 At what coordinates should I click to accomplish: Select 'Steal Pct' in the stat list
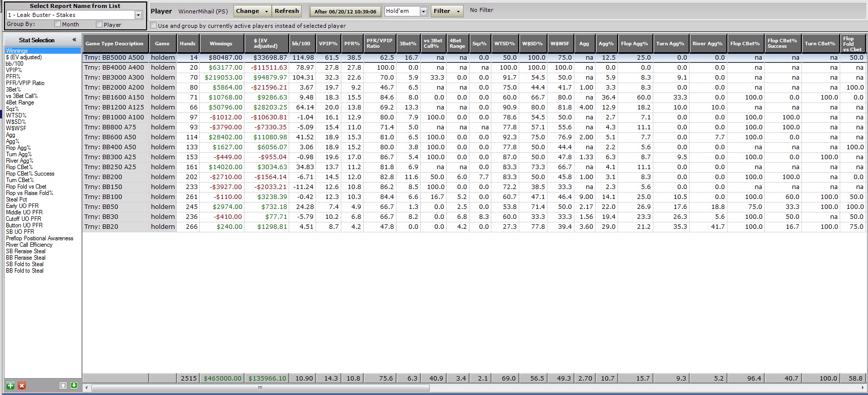16,199
